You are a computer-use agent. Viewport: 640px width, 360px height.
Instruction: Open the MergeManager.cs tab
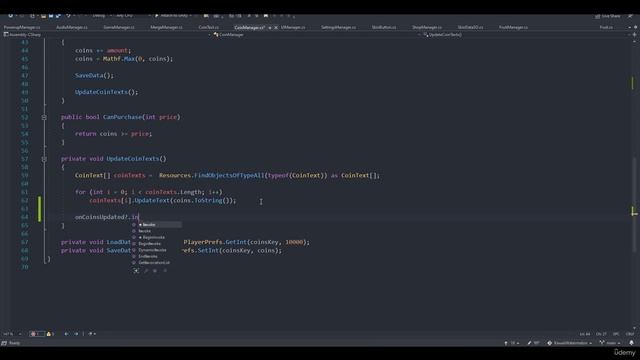(167, 27)
